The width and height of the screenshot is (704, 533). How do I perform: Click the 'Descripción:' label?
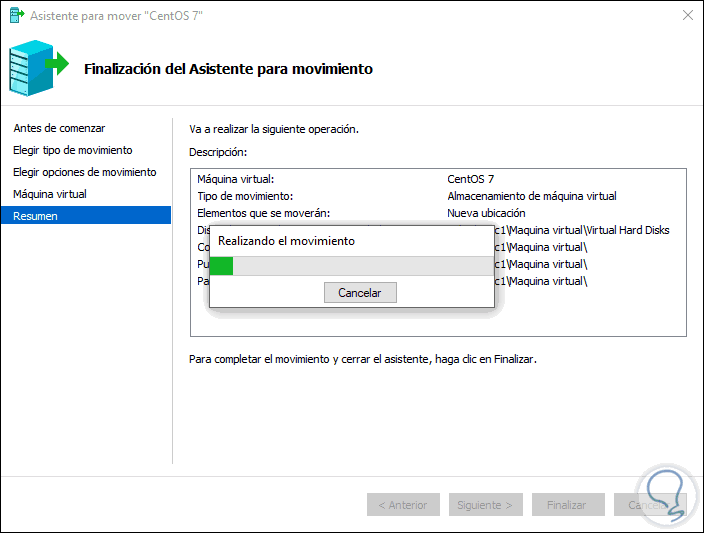tap(218, 152)
